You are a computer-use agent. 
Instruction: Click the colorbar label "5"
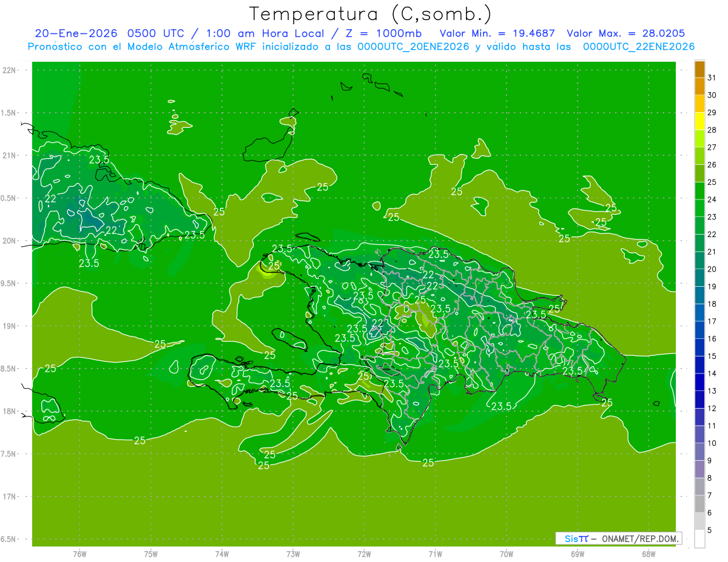(710, 530)
